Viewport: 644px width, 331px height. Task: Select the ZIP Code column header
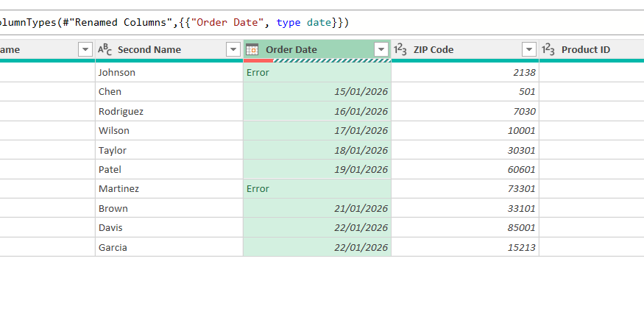pyautogui.click(x=465, y=50)
